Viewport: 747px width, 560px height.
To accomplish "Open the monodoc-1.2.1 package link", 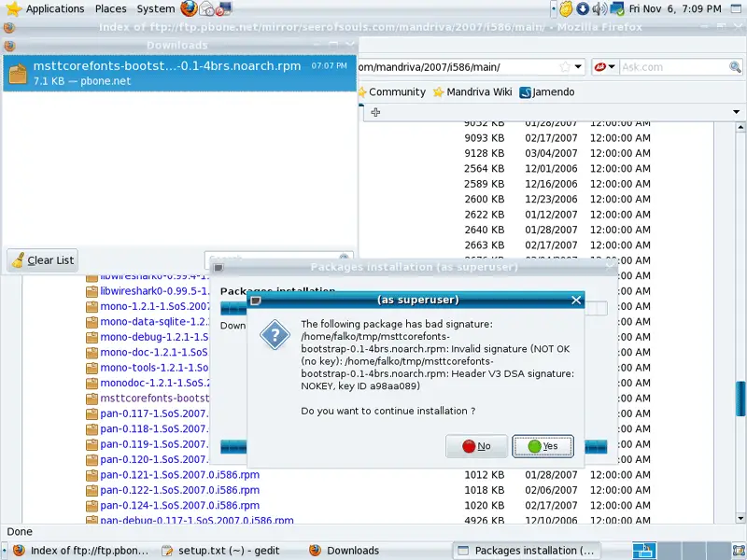I will tap(155, 383).
